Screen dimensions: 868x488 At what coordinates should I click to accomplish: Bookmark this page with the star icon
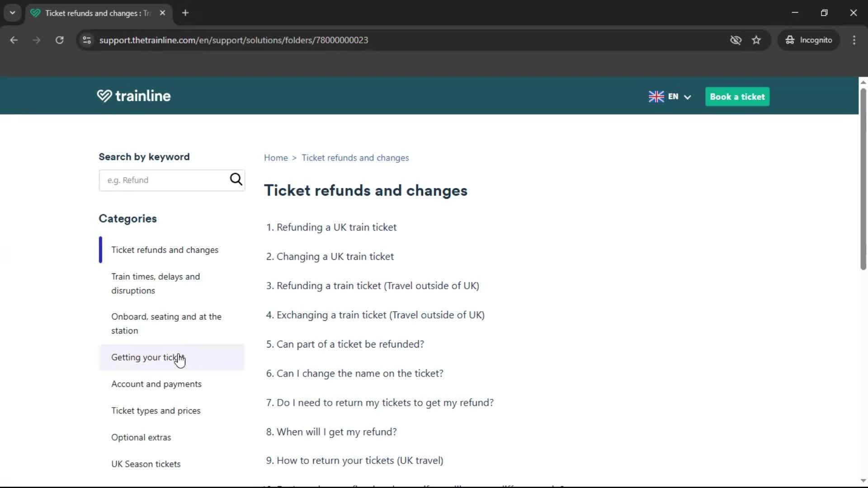pyautogui.click(x=756, y=40)
